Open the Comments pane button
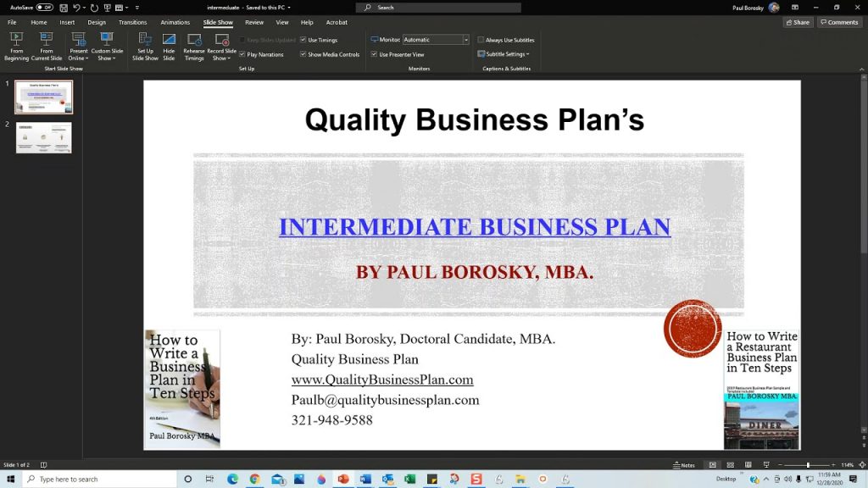The image size is (868, 488). (x=839, y=22)
